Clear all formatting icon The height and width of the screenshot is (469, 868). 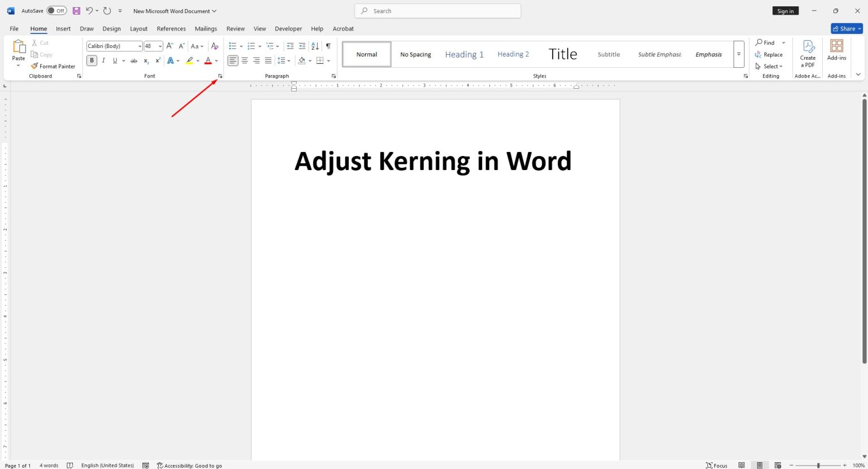click(x=214, y=46)
